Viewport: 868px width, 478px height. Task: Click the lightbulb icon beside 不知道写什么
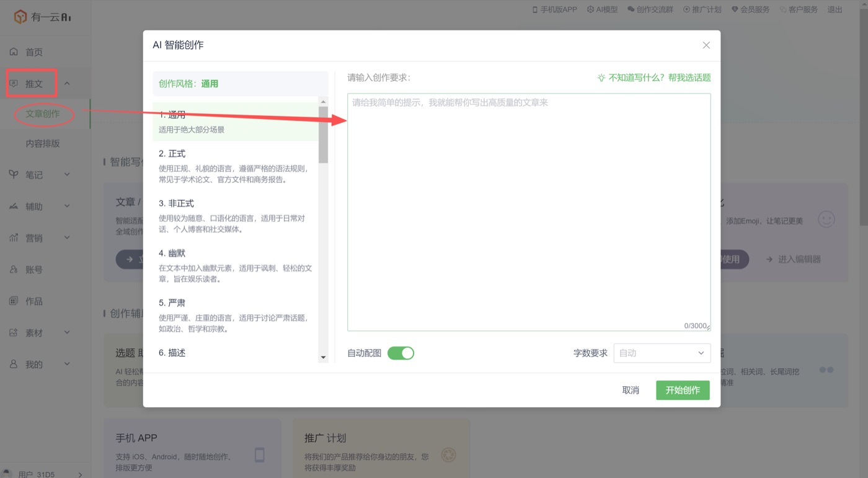(601, 78)
